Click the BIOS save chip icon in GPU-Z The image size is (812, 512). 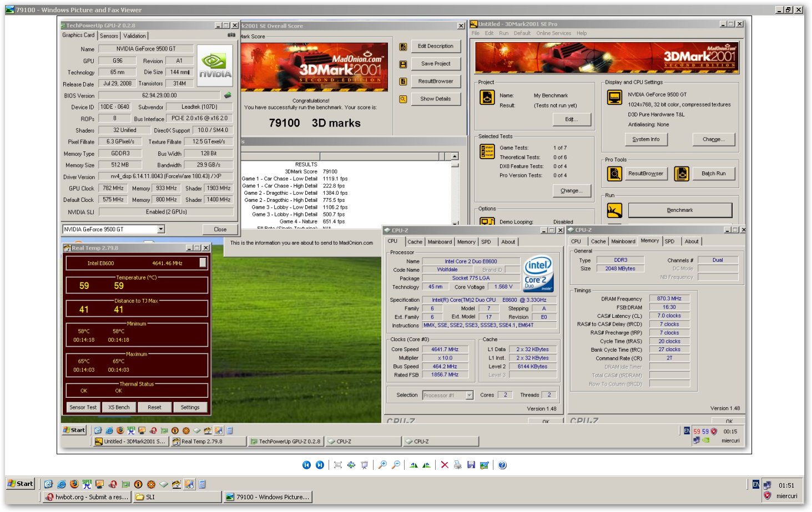point(228,95)
